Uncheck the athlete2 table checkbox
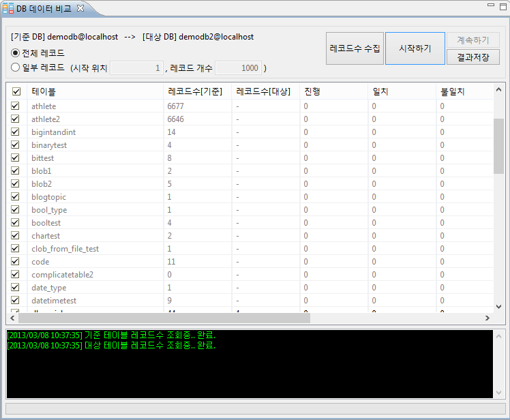This screenshot has width=510, height=420. 15,119
